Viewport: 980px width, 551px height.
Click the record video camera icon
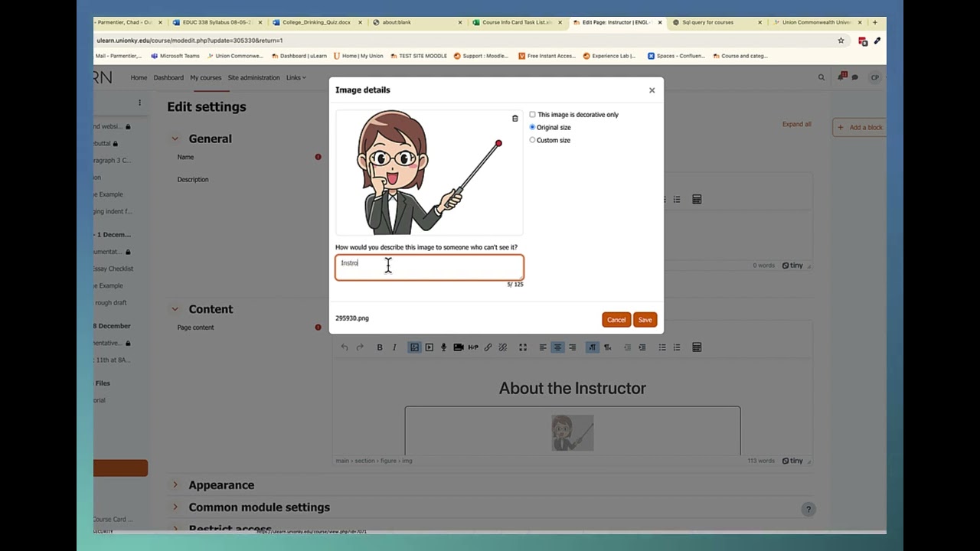tap(459, 347)
